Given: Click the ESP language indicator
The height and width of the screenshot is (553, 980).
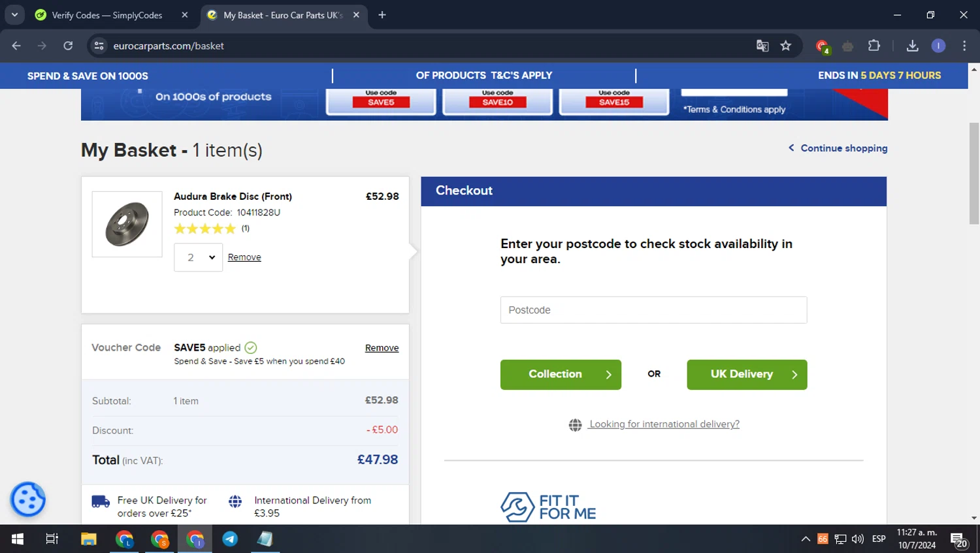Looking at the screenshot, I should [x=879, y=539].
